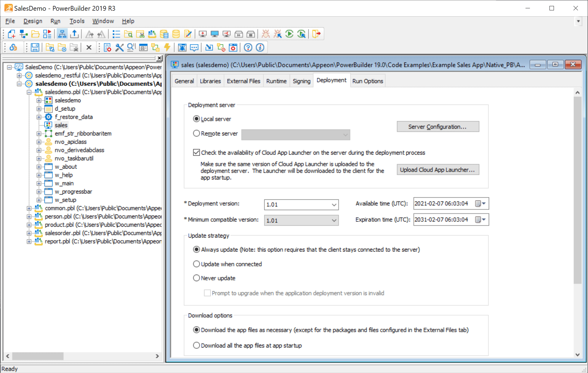Click the black X delete toolbar icon
Image resolution: width=588 pixels, height=373 pixels.
(89, 47)
